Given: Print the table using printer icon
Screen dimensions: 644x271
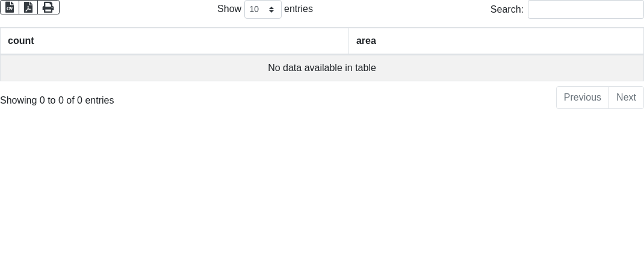Looking at the screenshot, I should (48, 7).
